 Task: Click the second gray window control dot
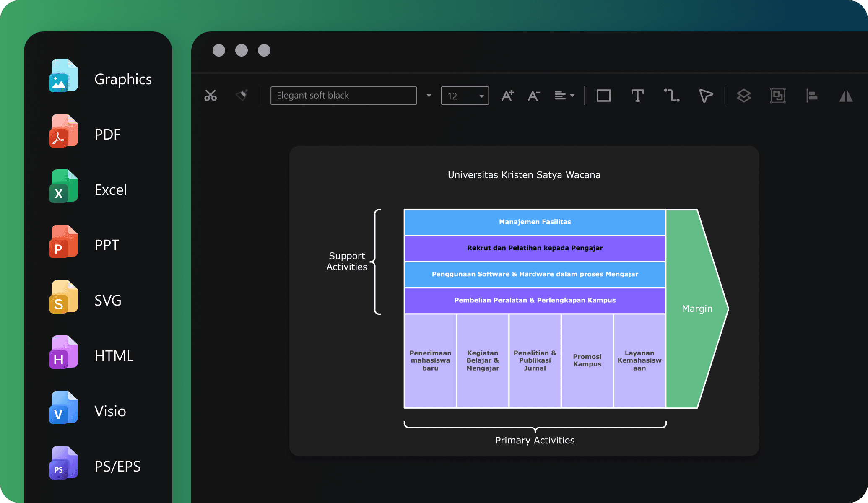point(242,50)
